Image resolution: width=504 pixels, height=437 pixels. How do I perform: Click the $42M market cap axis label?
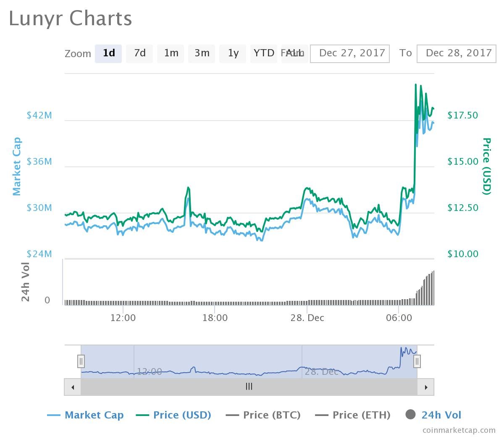pos(39,115)
